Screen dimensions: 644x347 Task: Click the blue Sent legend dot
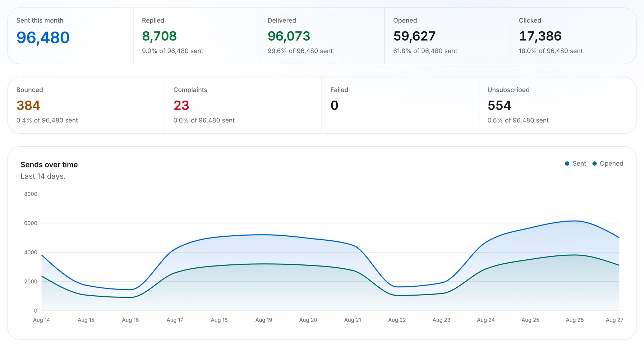click(x=567, y=163)
